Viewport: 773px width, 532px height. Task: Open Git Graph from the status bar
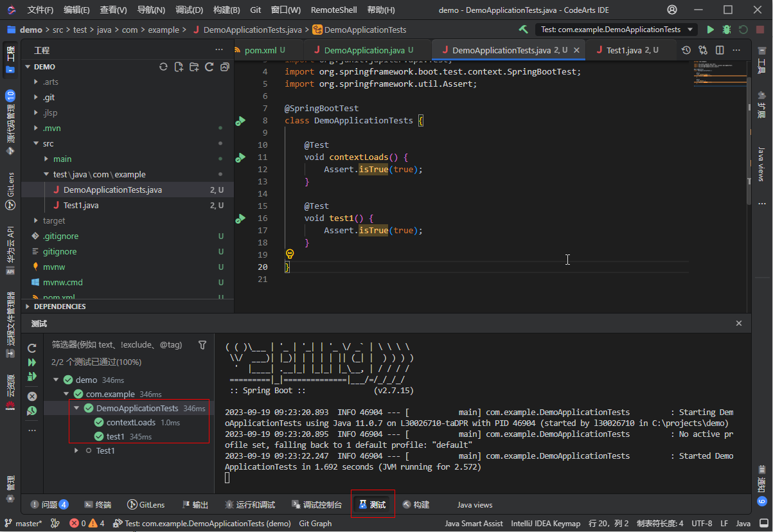click(x=314, y=523)
